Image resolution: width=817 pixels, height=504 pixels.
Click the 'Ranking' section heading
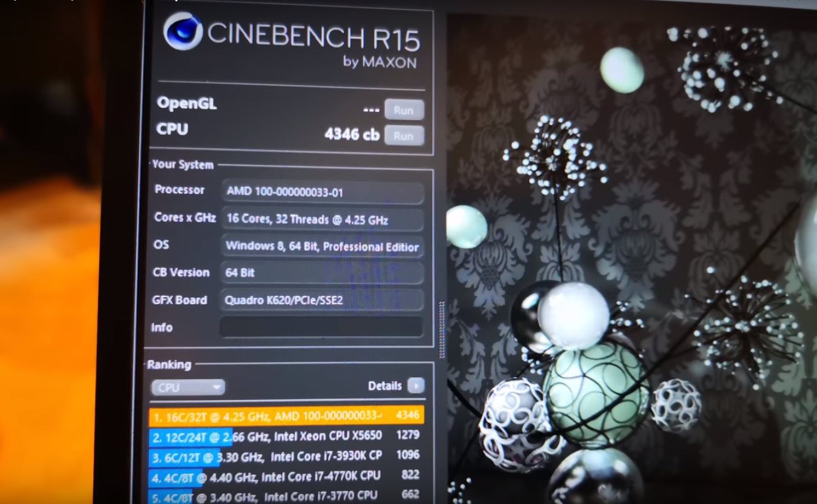tap(169, 365)
